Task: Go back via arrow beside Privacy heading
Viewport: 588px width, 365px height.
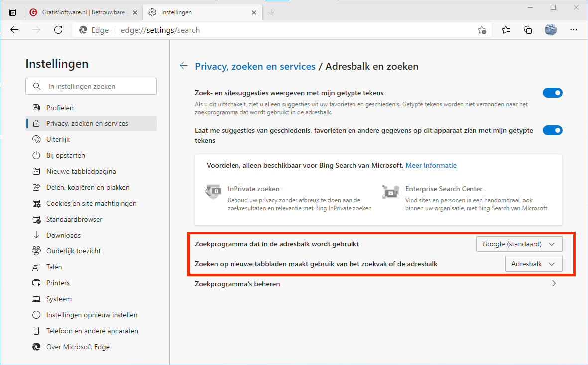Action: [184, 66]
